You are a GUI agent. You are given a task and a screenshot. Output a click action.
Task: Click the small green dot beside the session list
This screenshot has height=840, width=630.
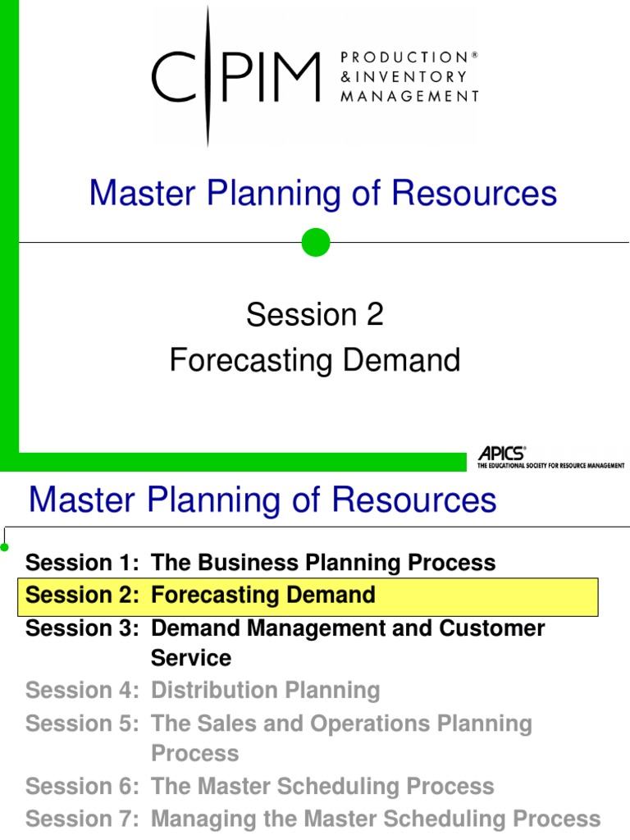click(x=5, y=546)
